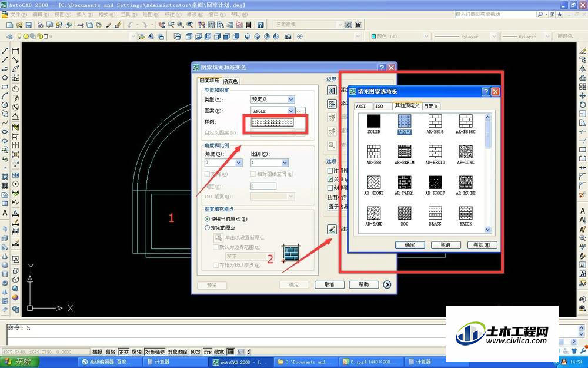The width and height of the screenshot is (588, 368).
Task: Click the Add pick points boundary button
Action: click(332, 90)
